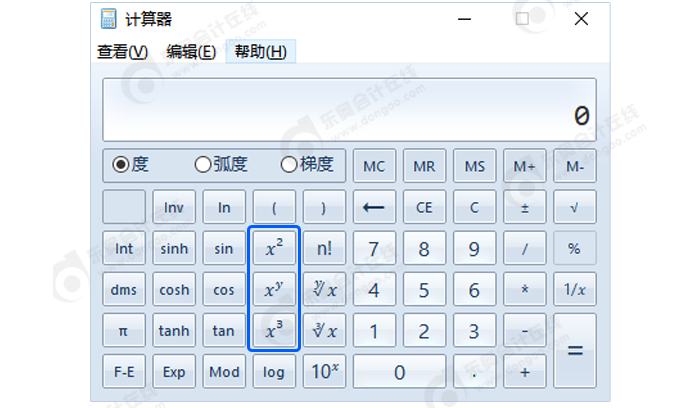Click the square root button
700x408 pixels.
[x=574, y=208]
